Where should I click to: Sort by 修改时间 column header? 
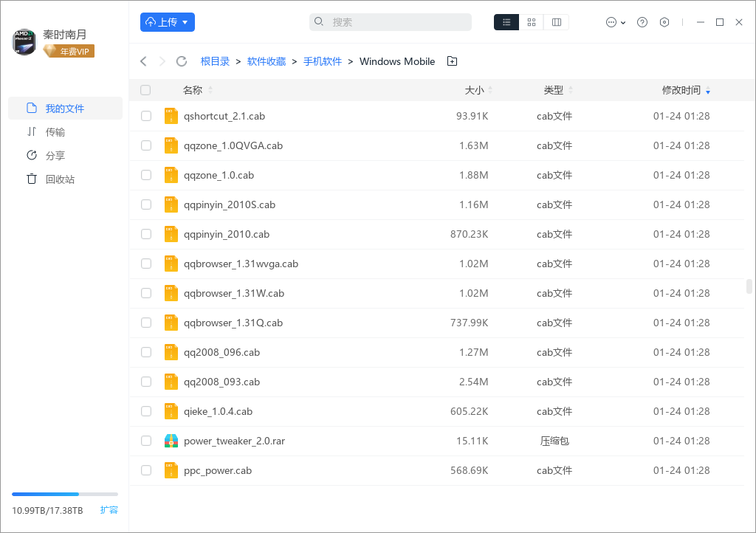click(x=681, y=90)
